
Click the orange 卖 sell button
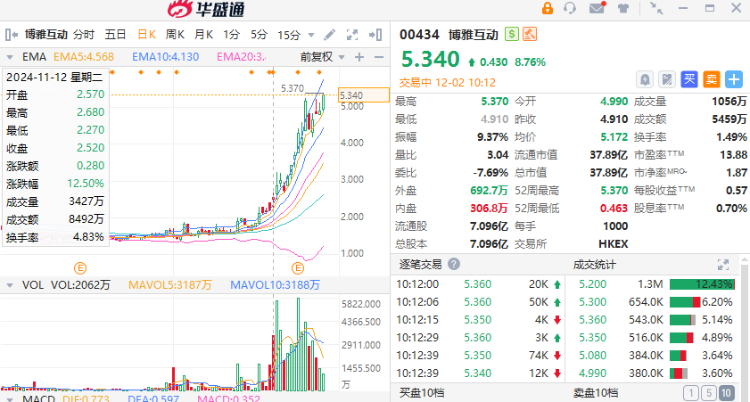[x=711, y=79]
